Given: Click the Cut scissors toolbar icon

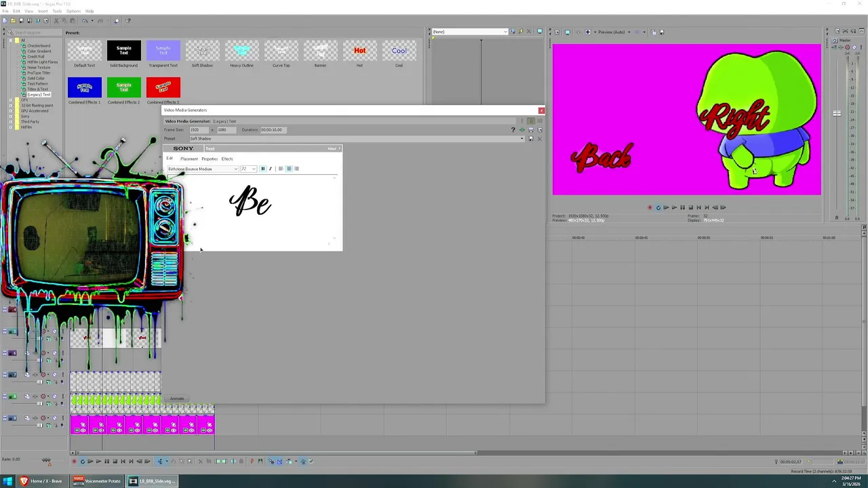Looking at the screenshot, I should tap(56, 20).
